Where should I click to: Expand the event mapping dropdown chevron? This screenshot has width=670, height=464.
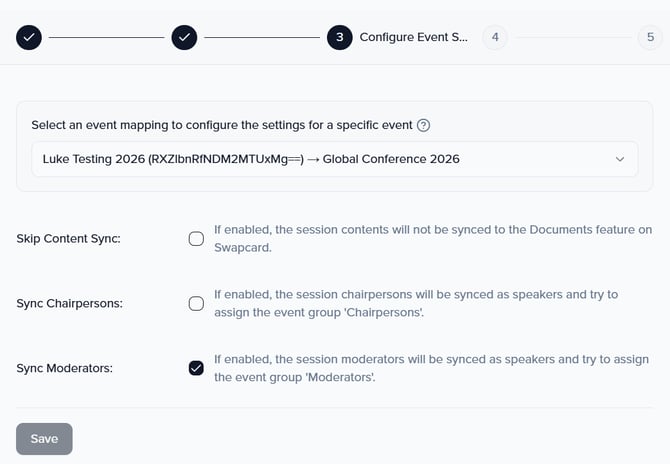click(x=620, y=159)
